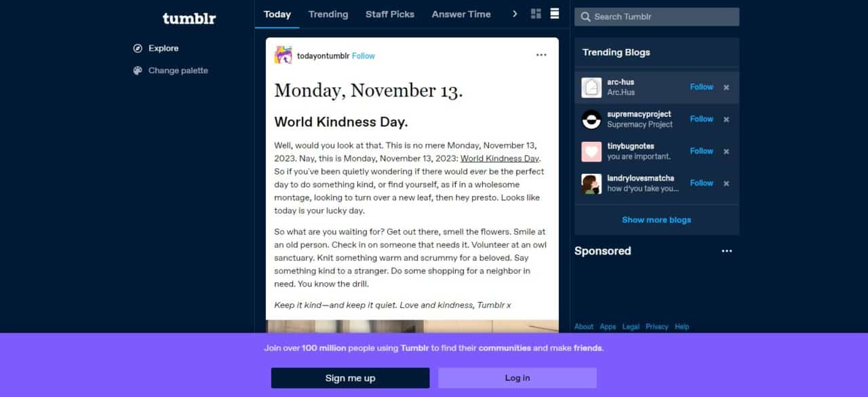868x397 pixels.
Task: Click the 'World Kindness Day.' subheading
Action: pos(341,122)
